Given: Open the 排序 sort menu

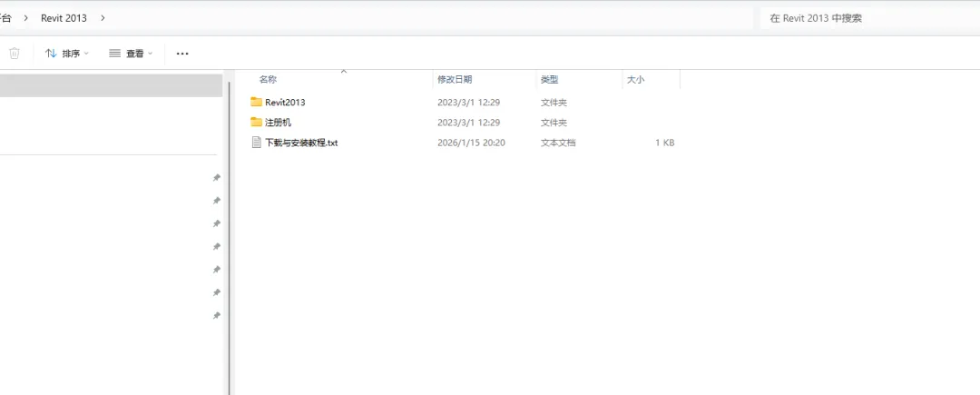Looking at the screenshot, I should click(67, 54).
